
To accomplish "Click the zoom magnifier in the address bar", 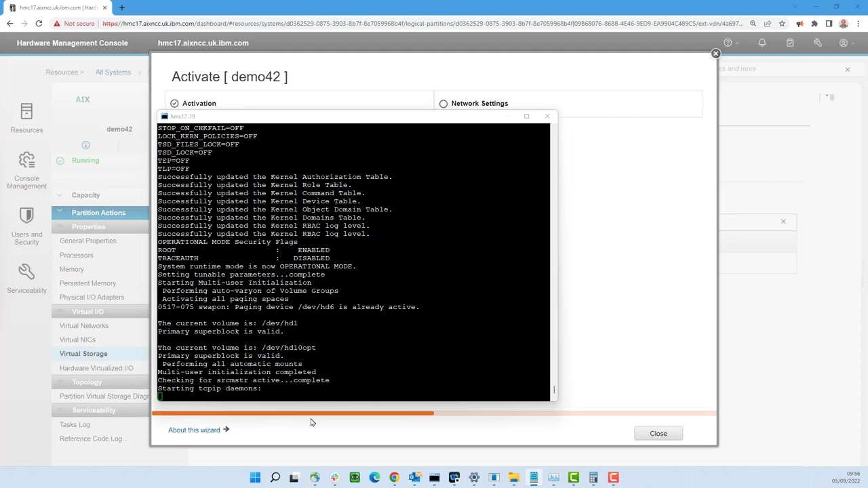I will 753,24.
